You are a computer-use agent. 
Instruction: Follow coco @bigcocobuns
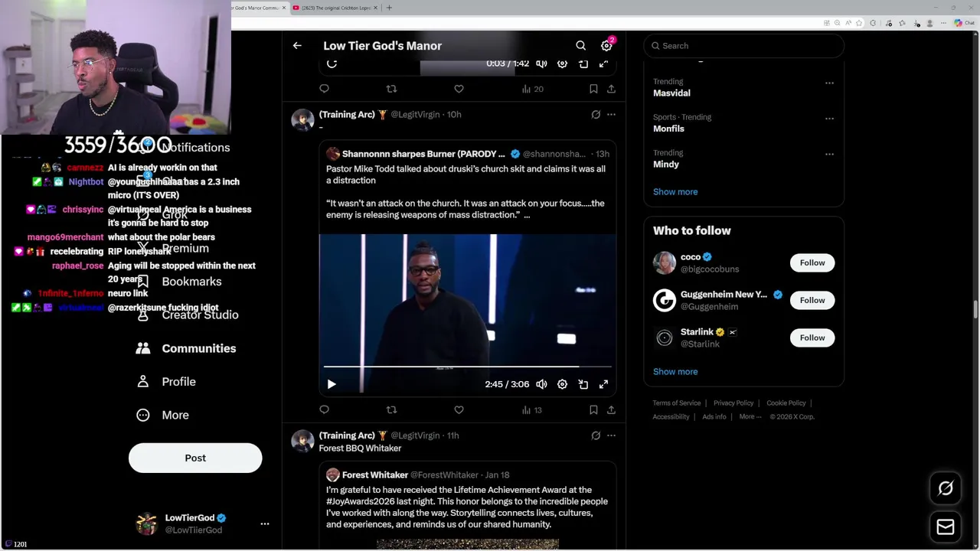(812, 262)
